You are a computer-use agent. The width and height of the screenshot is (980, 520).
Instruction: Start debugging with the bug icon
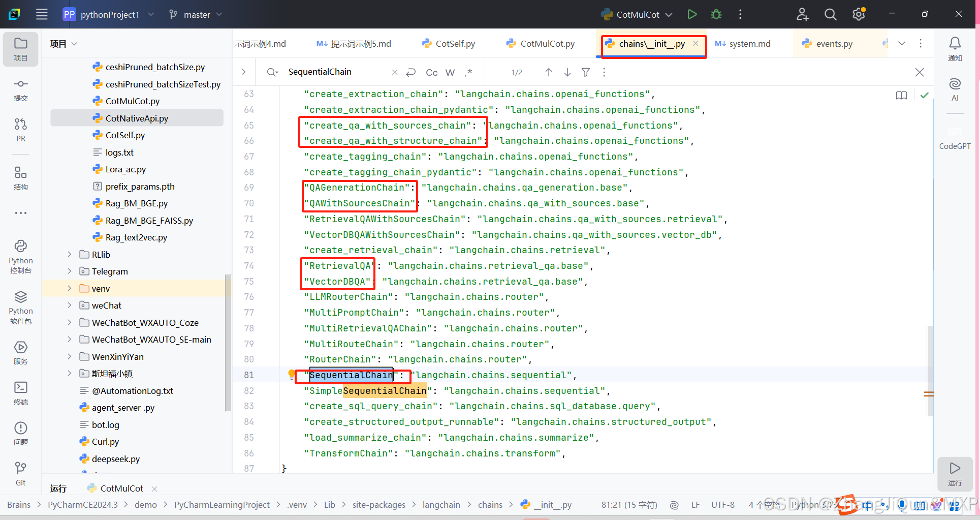point(716,14)
